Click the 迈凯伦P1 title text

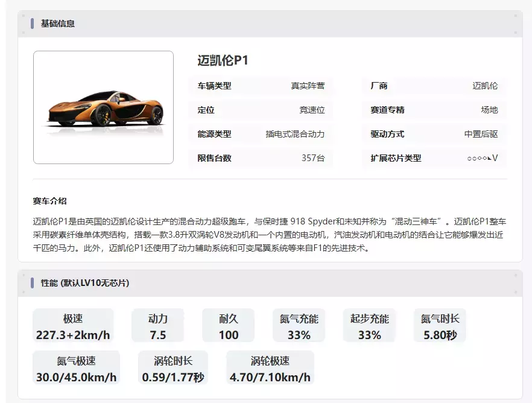tap(223, 60)
